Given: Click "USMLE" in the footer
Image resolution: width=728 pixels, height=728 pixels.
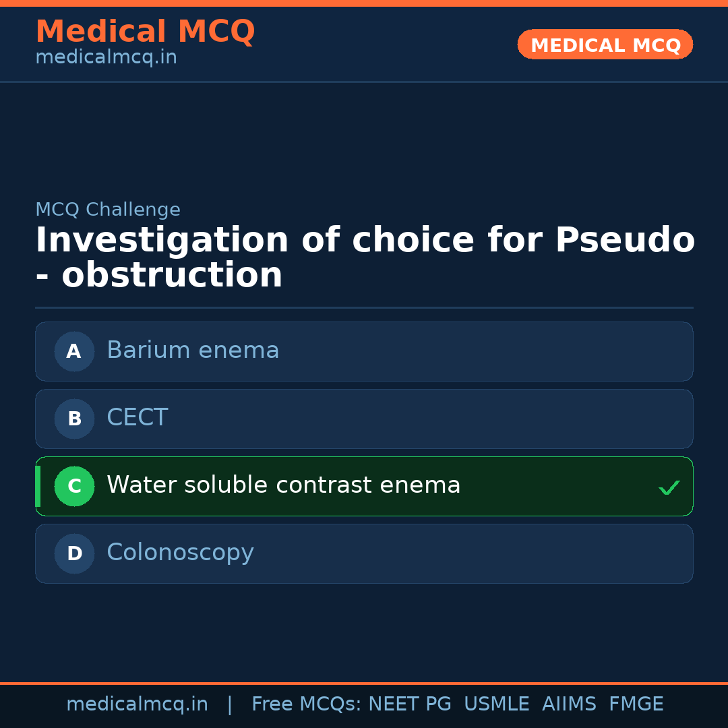Looking at the screenshot, I should pyautogui.click(x=496, y=704).
